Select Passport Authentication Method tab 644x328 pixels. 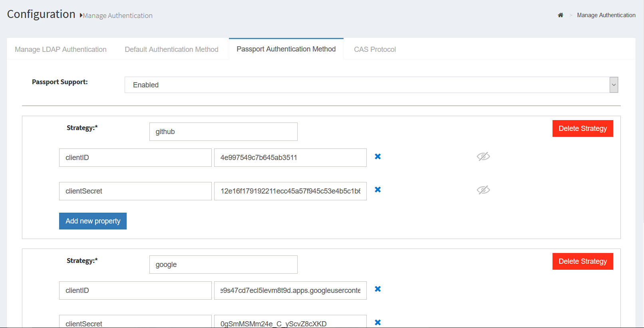coord(286,49)
